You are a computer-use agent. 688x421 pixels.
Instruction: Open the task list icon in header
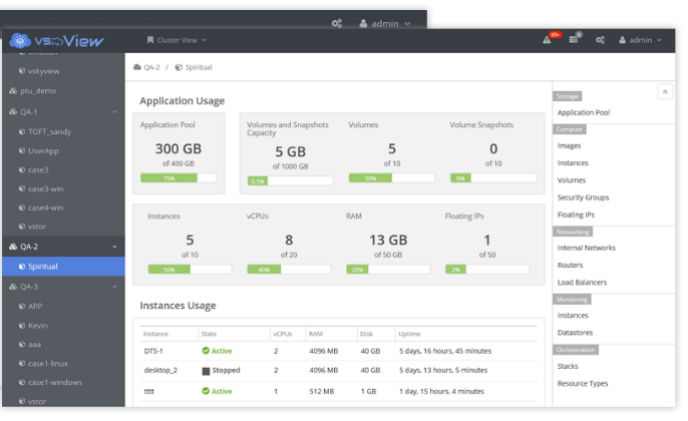point(573,40)
